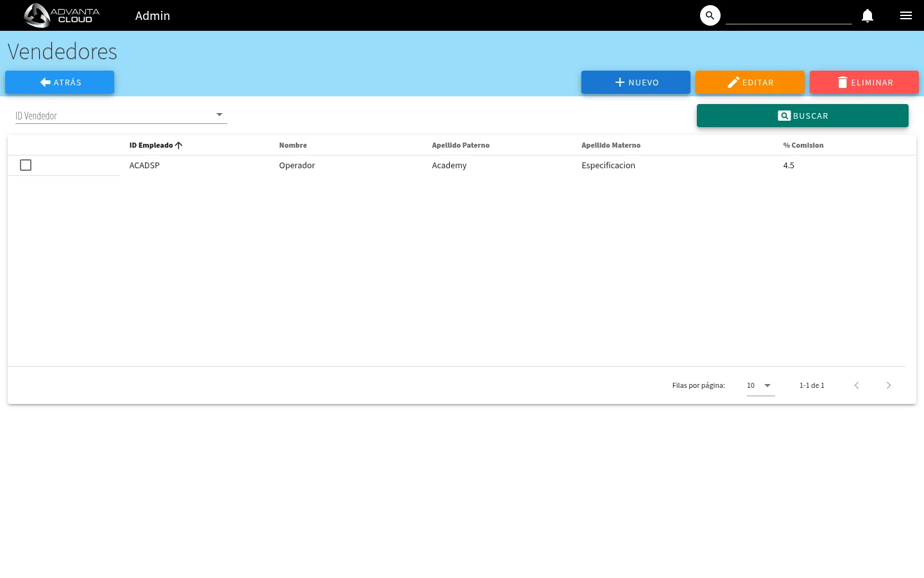Open the notifications bell

[868, 15]
